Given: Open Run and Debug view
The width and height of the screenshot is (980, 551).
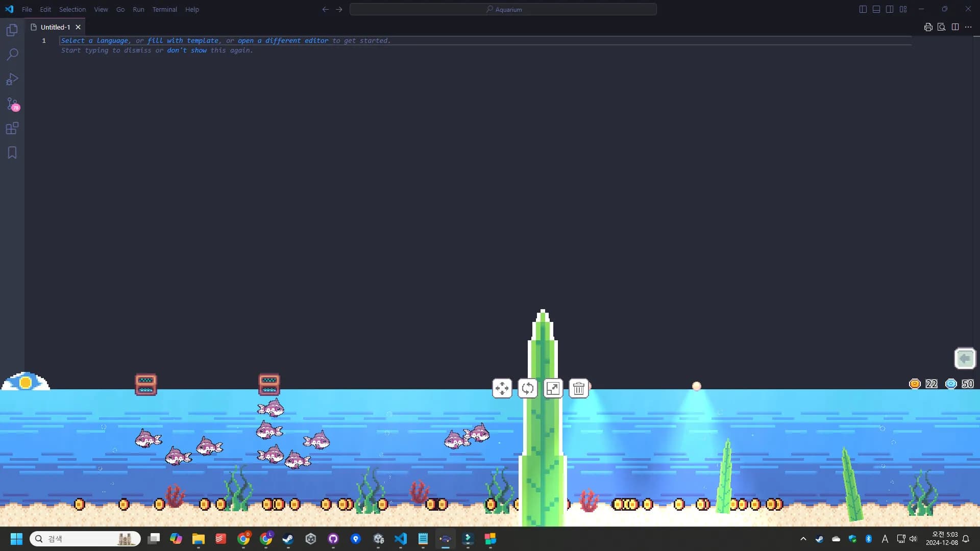Looking at the screenshot, I should coord(12,78).
